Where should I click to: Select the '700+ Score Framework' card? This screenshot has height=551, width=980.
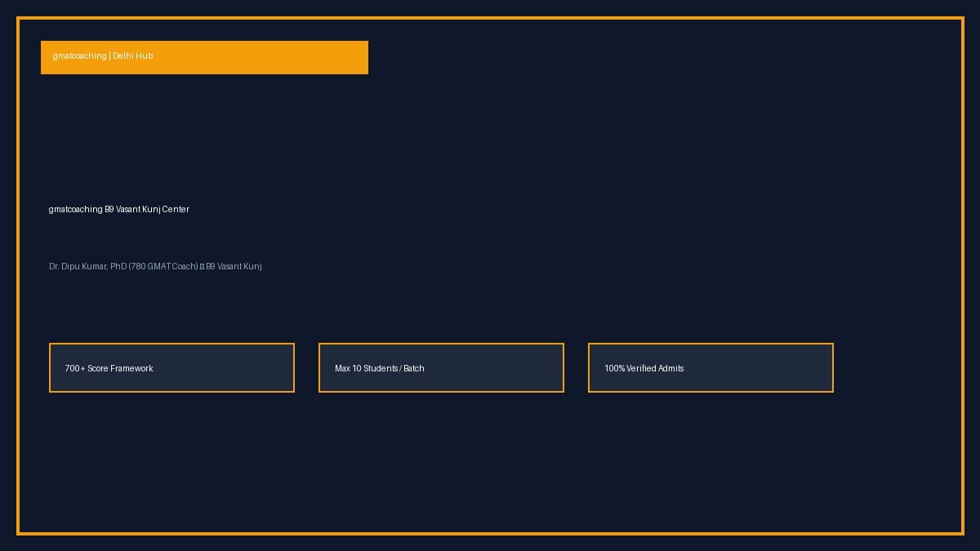[x=171, y=367]
